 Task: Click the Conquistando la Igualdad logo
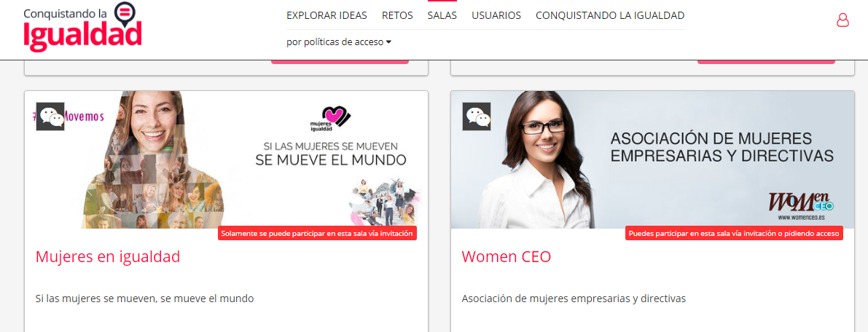point(82,27)
